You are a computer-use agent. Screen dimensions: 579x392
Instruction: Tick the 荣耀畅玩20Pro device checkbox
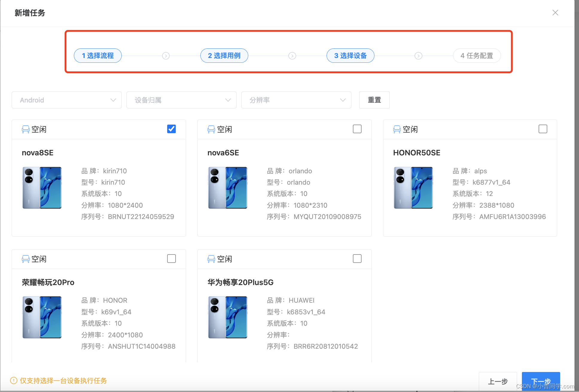coord(171,258)
